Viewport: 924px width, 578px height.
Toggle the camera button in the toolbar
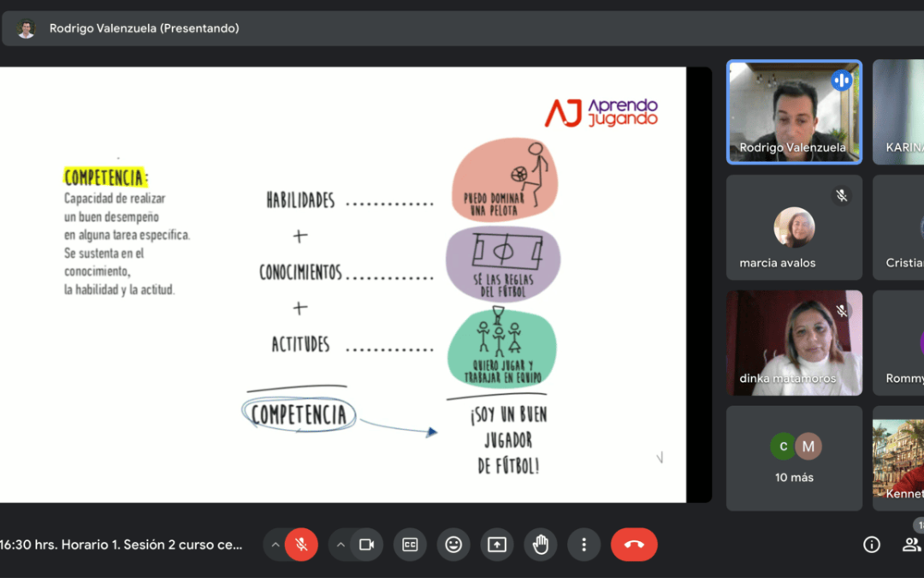(x=366, y=545)
